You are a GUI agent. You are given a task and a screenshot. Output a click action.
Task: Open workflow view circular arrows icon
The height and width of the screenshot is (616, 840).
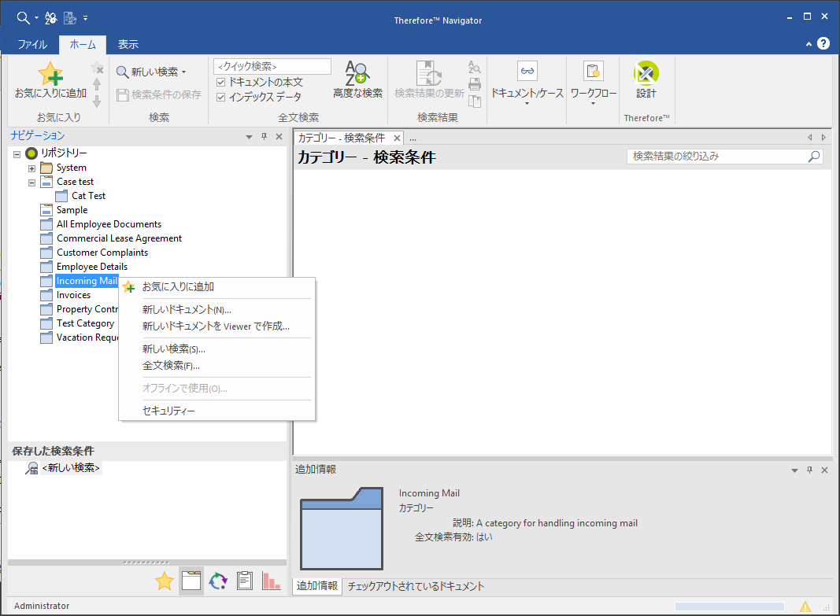218,581
